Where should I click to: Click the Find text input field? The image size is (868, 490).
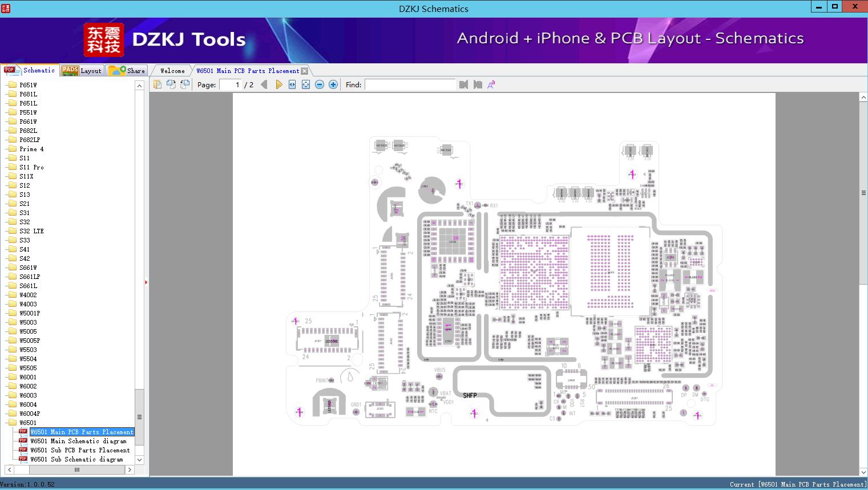coord(410,84)
